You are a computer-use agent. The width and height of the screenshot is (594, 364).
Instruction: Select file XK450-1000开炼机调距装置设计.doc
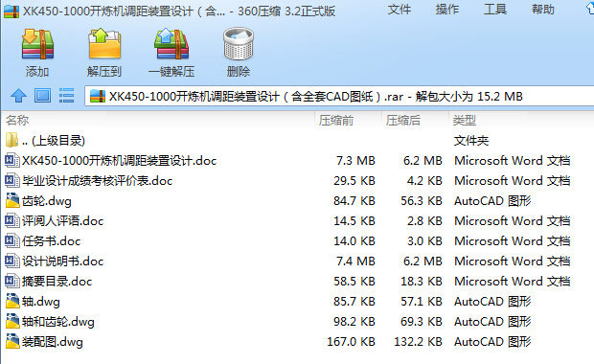click(x=120, y=161)
